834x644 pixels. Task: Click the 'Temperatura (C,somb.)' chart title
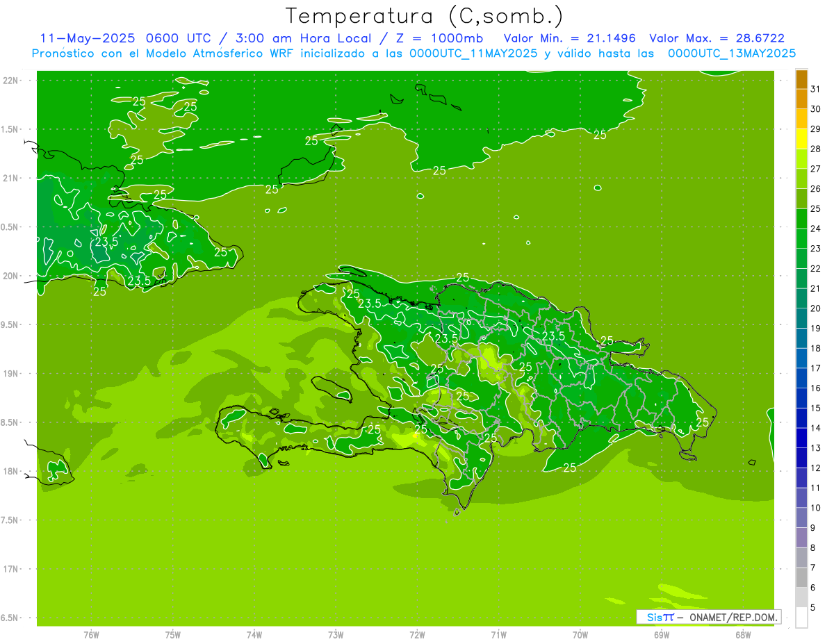pos(424,16)
